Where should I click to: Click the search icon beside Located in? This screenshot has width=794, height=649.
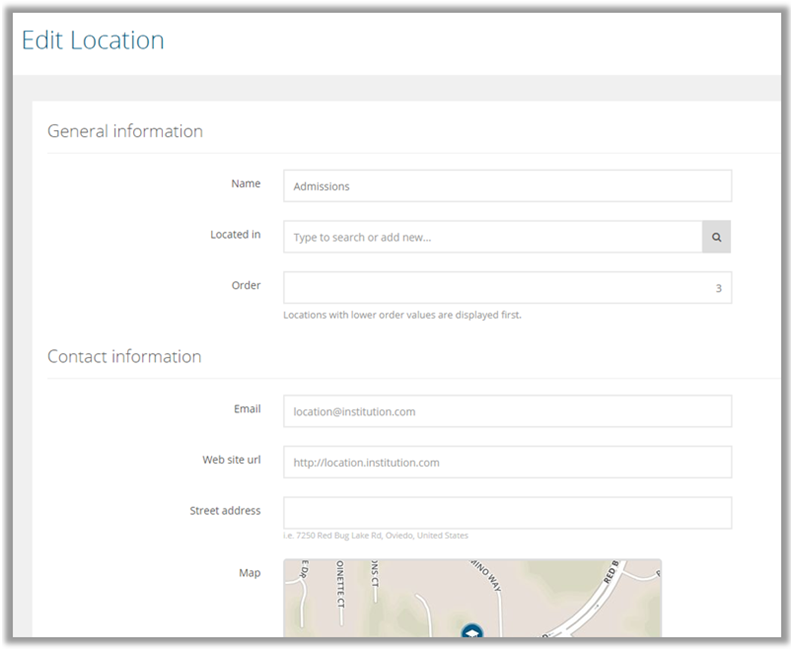click(x=716, y=237)
